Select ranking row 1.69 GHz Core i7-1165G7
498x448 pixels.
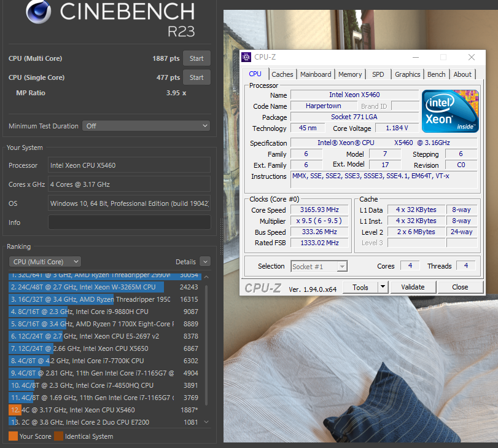(105, 398)
